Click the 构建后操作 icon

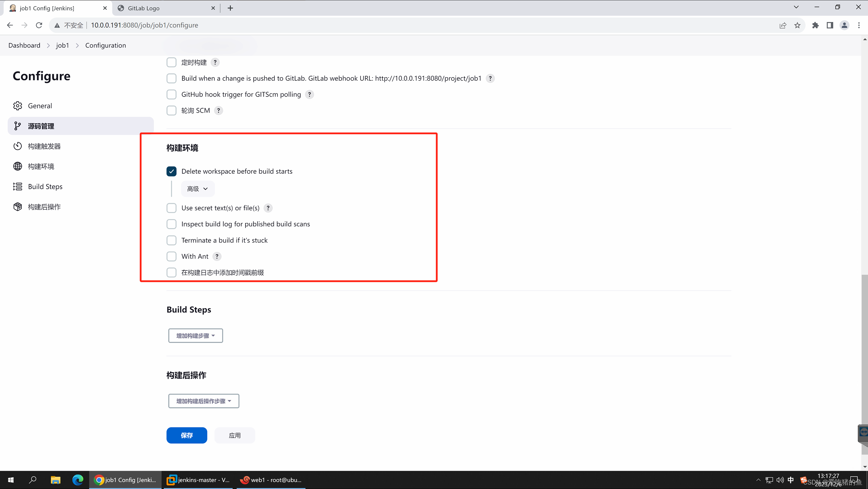click(x=17, y=207)
